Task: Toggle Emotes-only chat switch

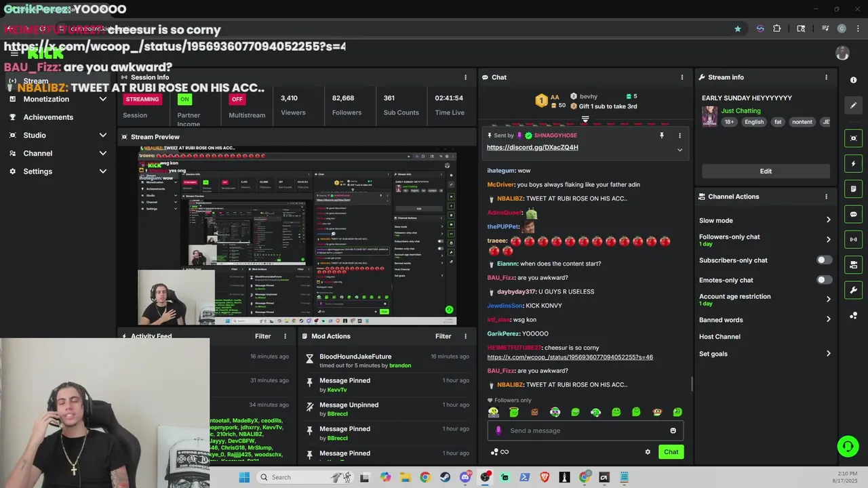Action: click(x=824, y=280)
